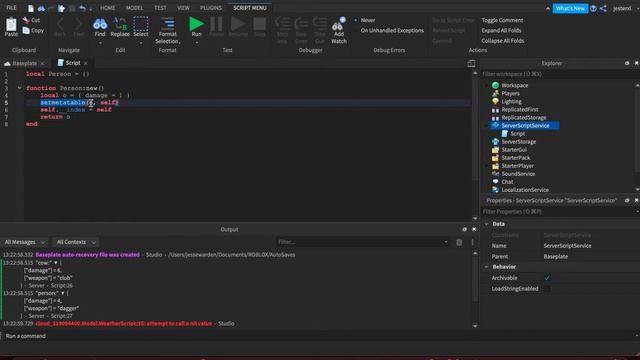640x360 pixels.
Task: Open the Output panel options kebab menu
Action: click(x=472, y=242)
